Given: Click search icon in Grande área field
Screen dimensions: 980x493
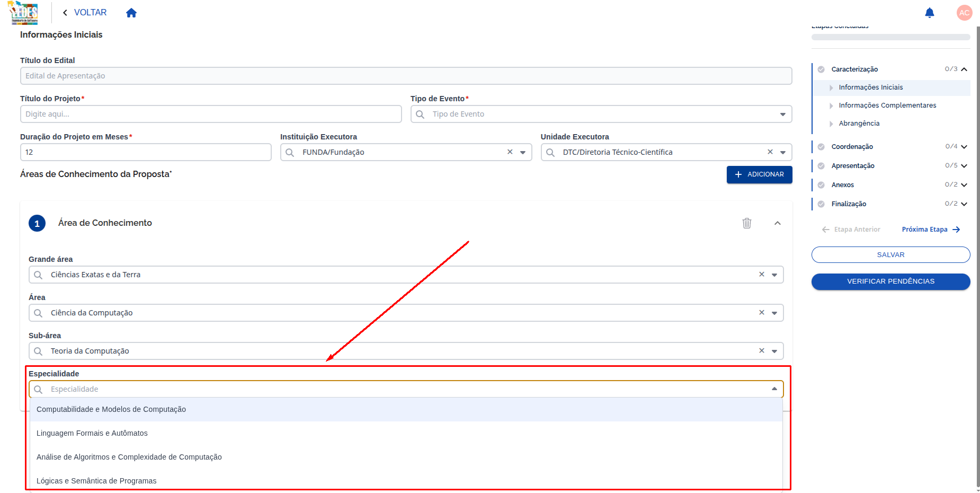Looking at the screenshot, I should (38, 275).
